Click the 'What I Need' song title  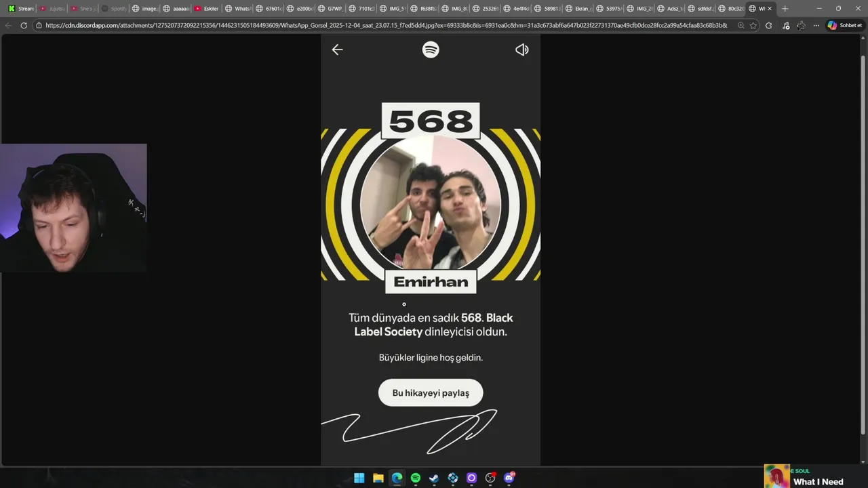(818, 482)
